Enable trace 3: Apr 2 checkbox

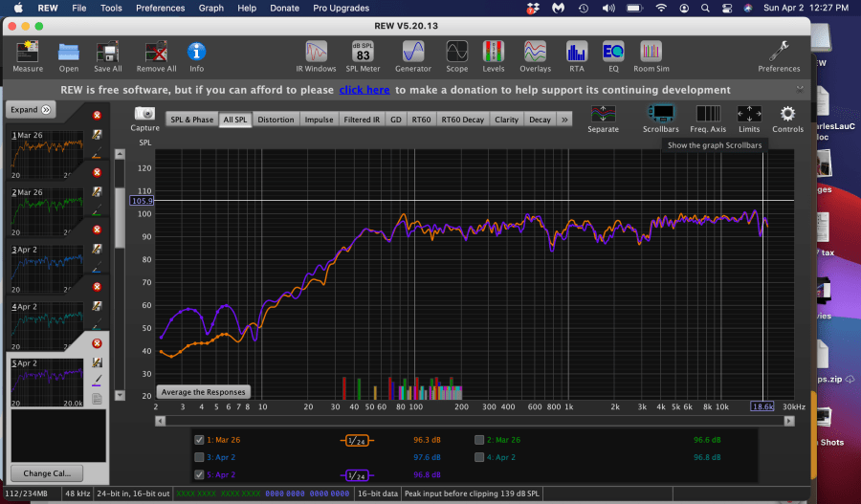coord(199,457)
